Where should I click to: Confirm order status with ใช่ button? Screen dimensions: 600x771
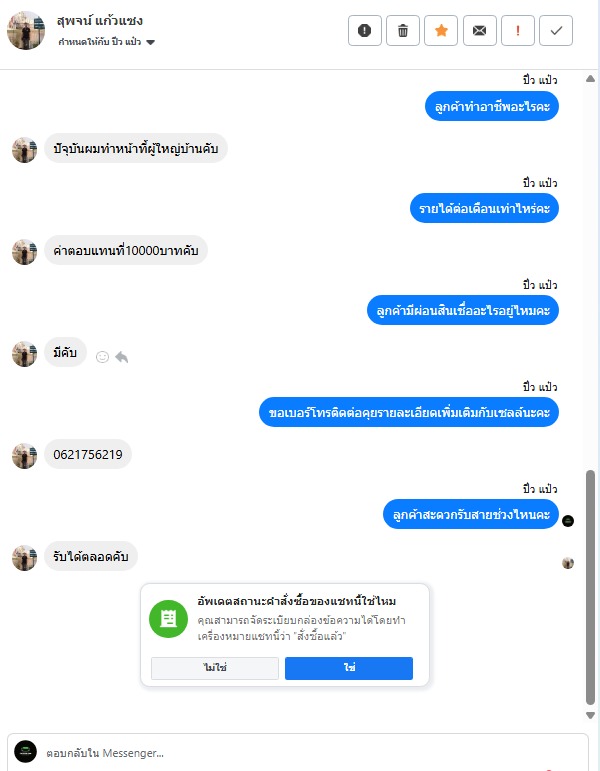349,668
